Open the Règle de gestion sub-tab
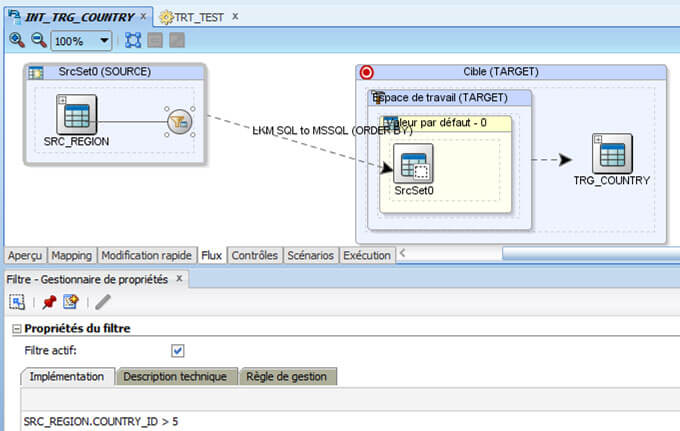Screen dimensions: 680x431 coord(286,376)
